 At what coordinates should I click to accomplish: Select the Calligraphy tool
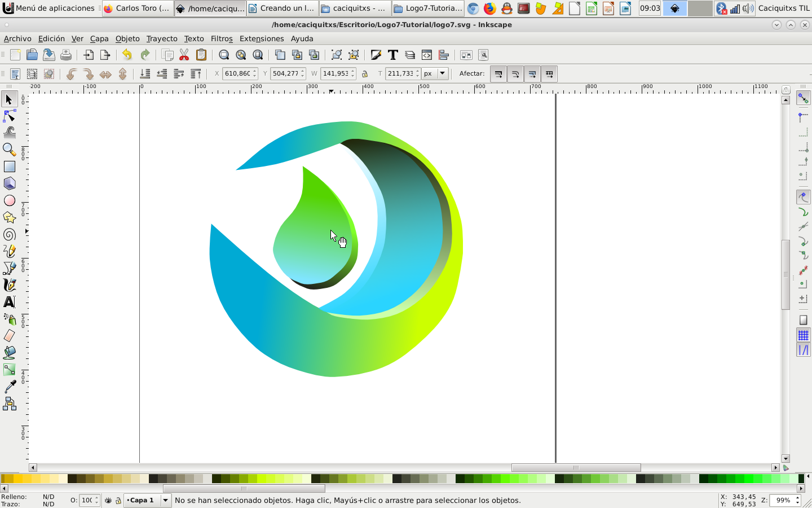click(x=10, y=285)
